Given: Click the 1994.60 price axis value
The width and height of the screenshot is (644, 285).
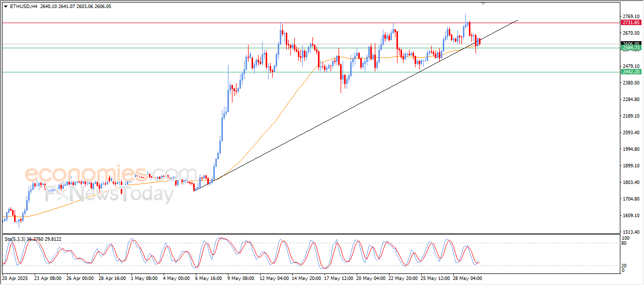Looking at the screenshot, I should pyautogui.click(x=631, y=149).
